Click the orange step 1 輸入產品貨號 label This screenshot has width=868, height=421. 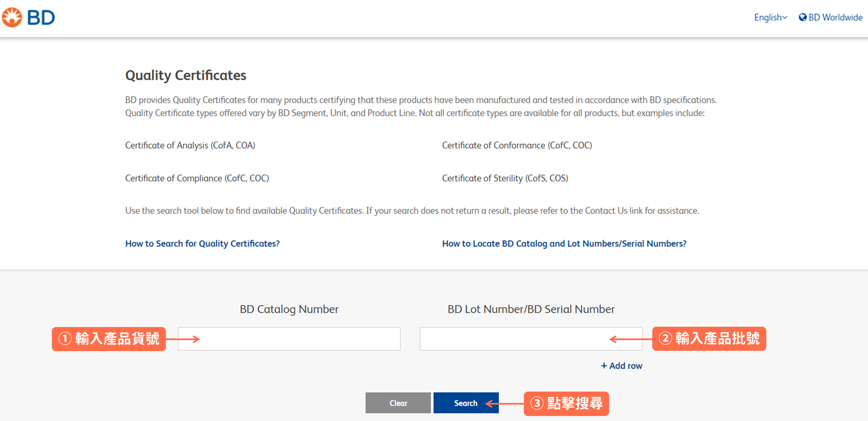pos(108,339)
